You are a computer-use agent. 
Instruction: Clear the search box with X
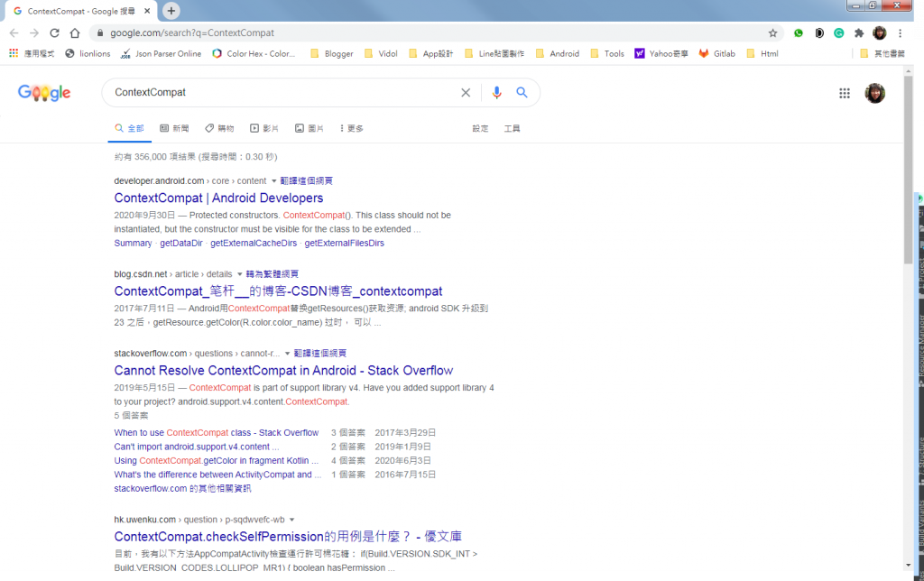pos(466,93)
